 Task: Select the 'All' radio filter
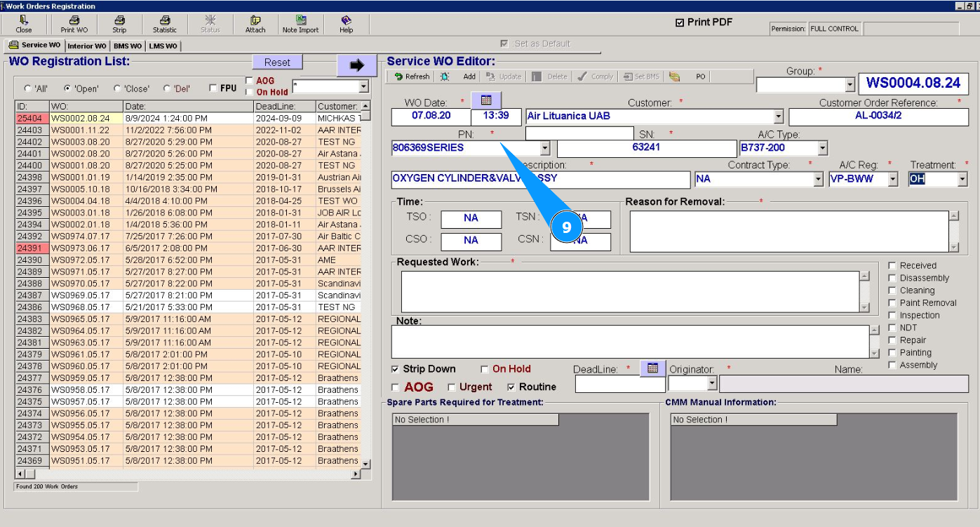tap(28, 89)
